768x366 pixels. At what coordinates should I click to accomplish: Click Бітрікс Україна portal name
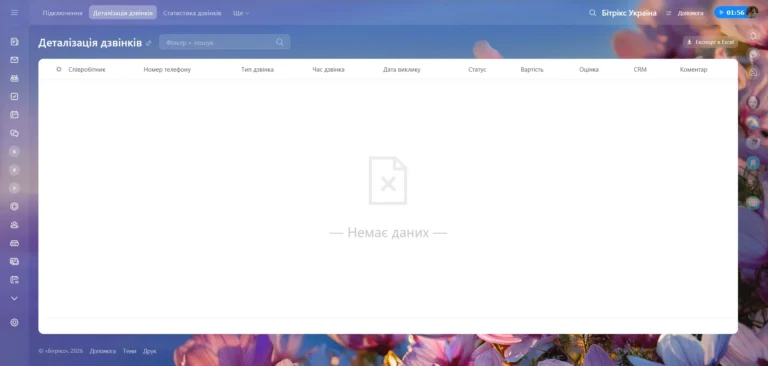click(x=629, y=13)
